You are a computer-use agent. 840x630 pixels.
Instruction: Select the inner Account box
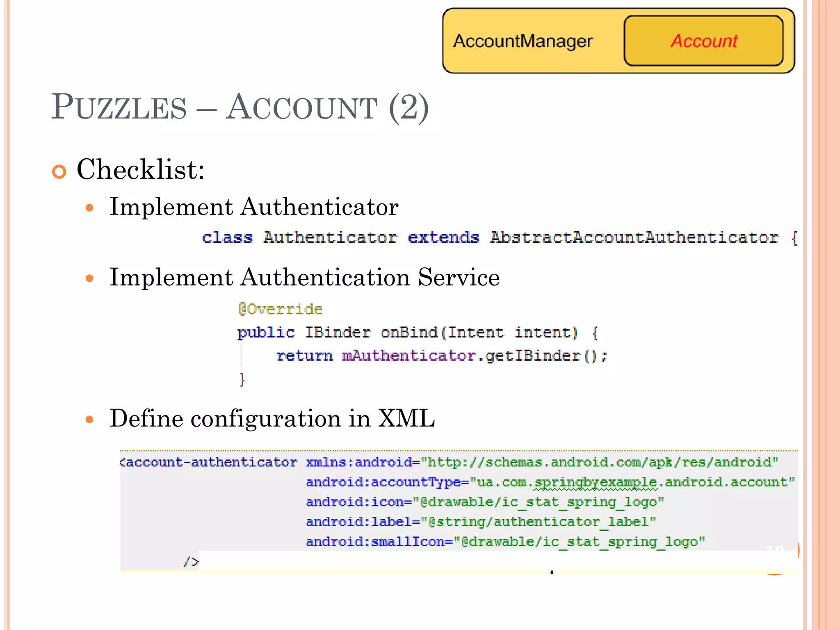coord(704,41)
